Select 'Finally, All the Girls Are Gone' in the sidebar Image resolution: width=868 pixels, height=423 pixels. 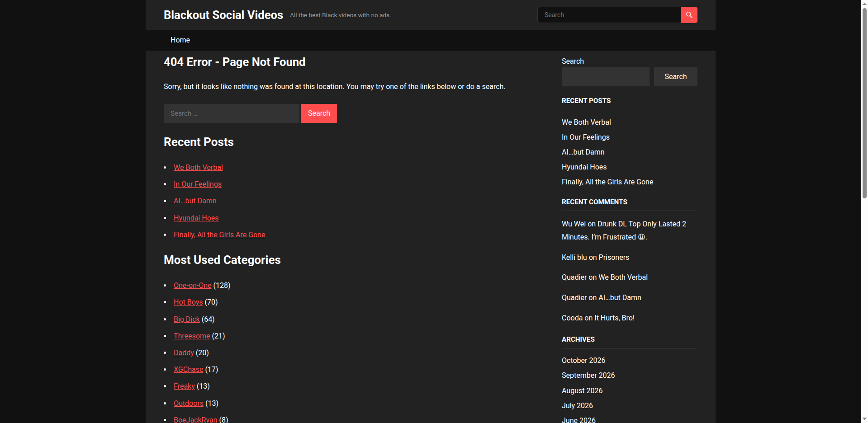click(x=607, y=182)
